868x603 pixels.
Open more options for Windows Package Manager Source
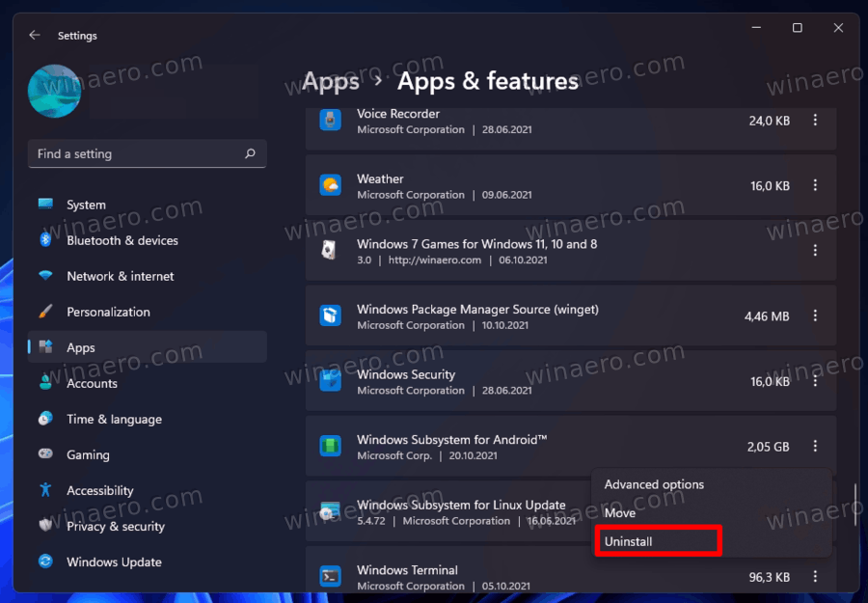coord(815,315)
